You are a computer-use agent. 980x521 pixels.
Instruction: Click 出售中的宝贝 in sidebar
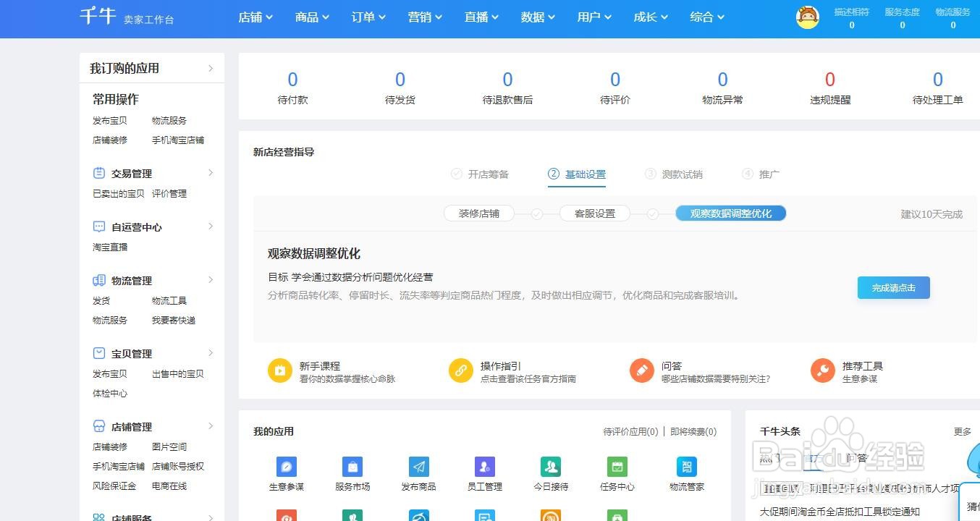[x=178, y=373]
